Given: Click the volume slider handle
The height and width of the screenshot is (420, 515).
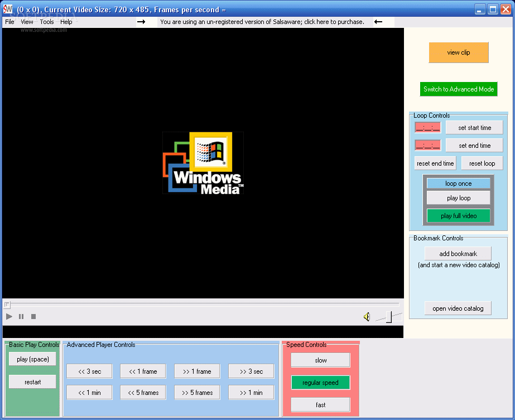Looking at the screenshot, I should 389,317.
